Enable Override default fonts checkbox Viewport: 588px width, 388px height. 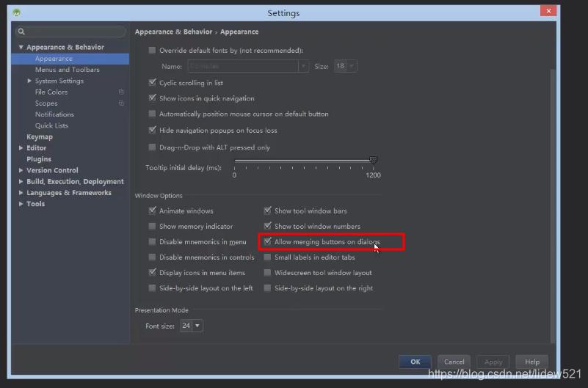click(152, 50)
